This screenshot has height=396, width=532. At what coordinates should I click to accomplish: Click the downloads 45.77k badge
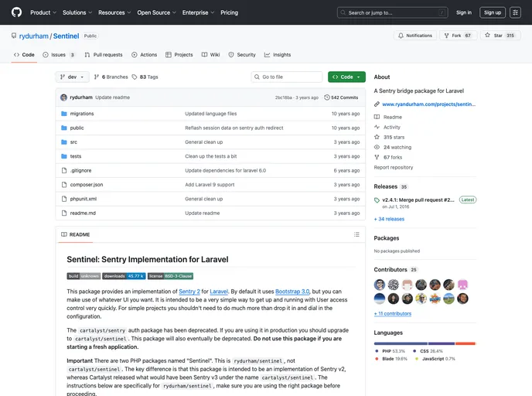(124, 276)
